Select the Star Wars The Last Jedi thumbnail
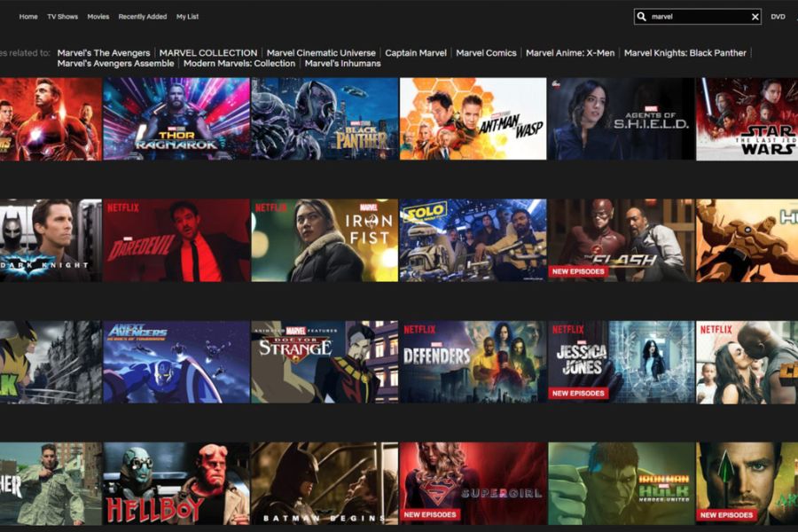 point(747,119)
